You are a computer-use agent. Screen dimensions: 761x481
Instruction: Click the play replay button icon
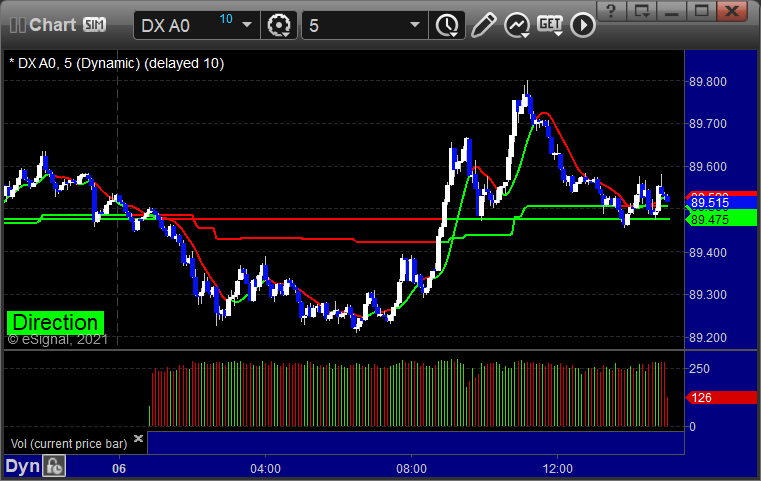pyautogui.click(x=583, y=25)
